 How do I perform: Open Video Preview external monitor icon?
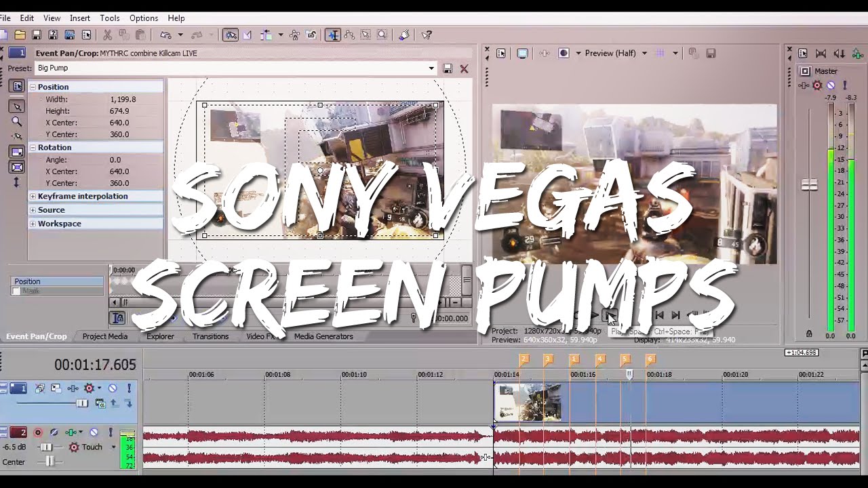(x=522, y=54)
